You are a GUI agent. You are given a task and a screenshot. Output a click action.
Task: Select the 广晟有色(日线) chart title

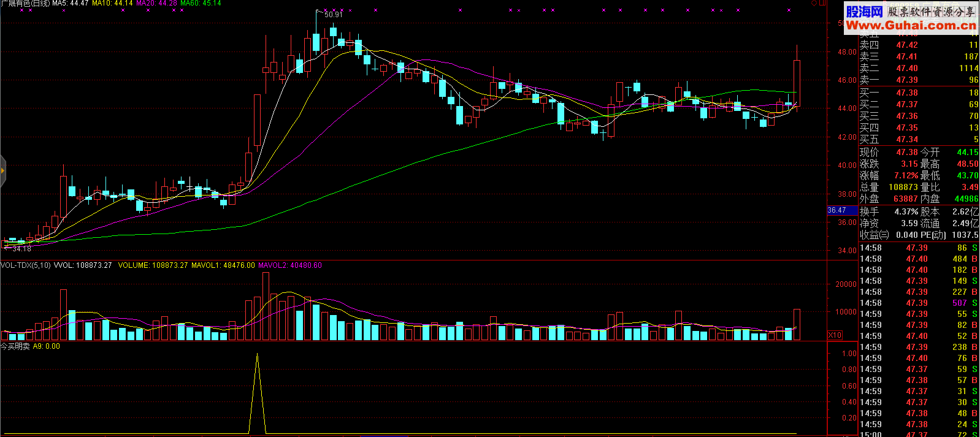[26, 4]
